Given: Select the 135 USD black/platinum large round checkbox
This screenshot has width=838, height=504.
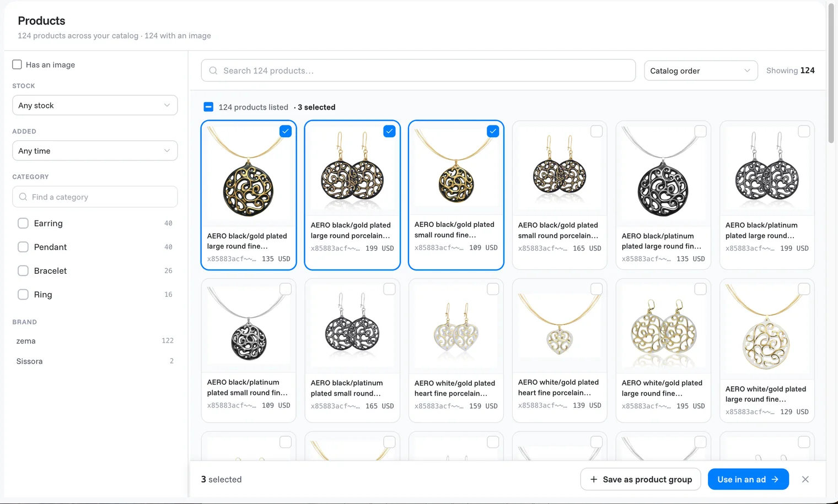Looking at the screenshot, I should tap(700, 131).
